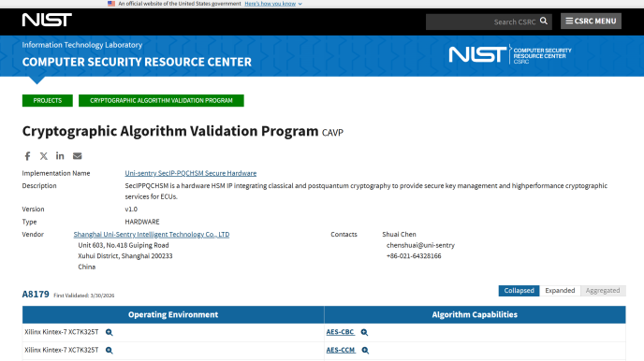
Task: Share page via X (Twitter) icon
Action: click(44, 156)
